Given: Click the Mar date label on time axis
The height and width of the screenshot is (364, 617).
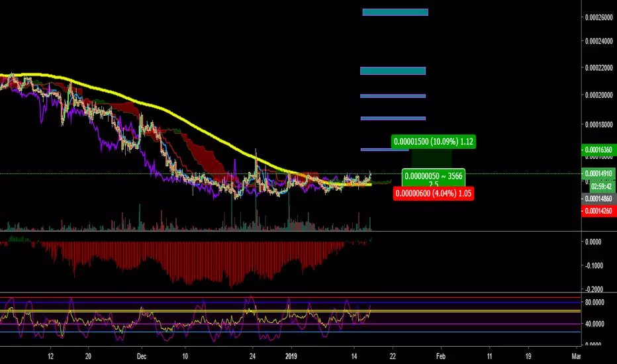Looking at the screenshot, I should (576, 357).
